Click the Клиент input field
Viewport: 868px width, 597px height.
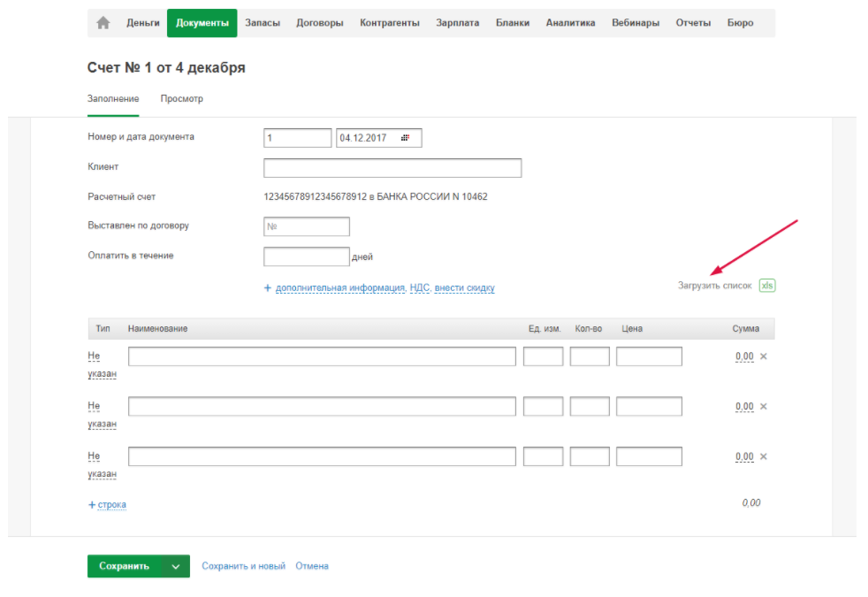(392, 168)
